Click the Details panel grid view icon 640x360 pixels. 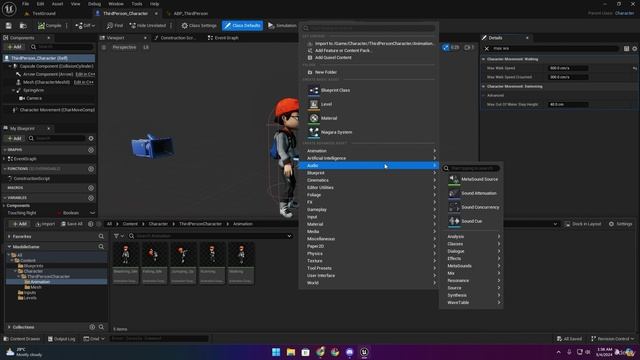(626, 49)
